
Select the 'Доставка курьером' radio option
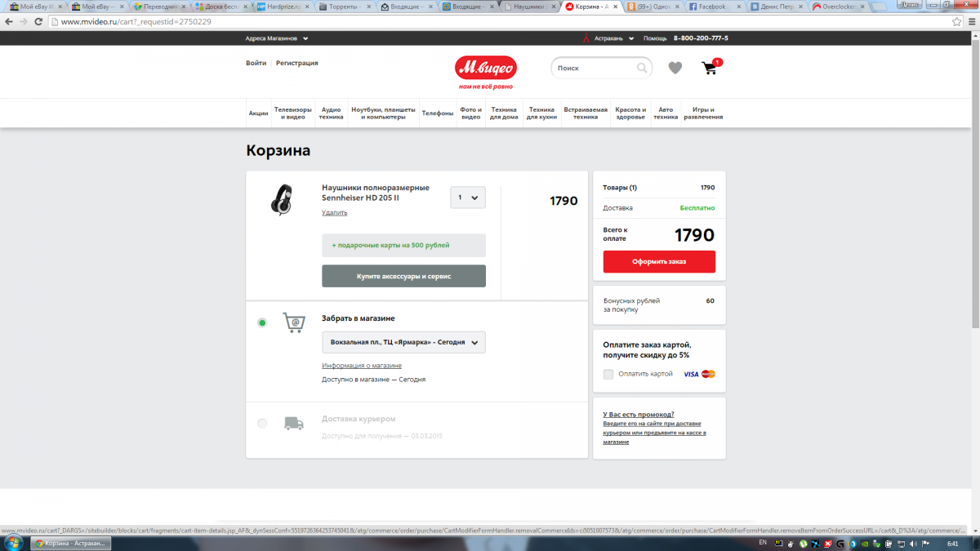[262, 423]
